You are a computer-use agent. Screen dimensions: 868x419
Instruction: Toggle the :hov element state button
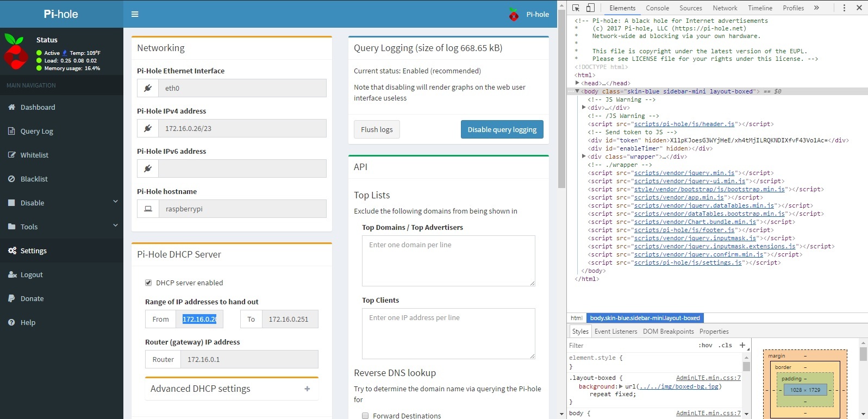click(x=705, y=345)
